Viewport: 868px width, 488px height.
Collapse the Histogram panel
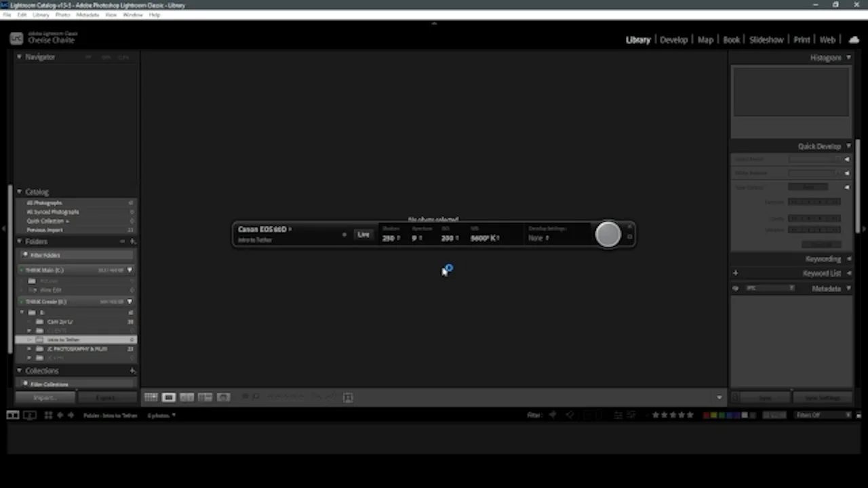pos(848,58)
